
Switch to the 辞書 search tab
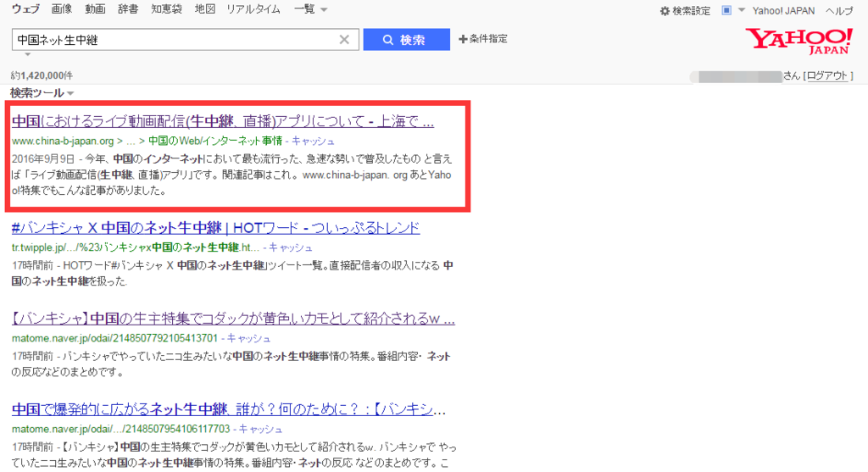128,8
